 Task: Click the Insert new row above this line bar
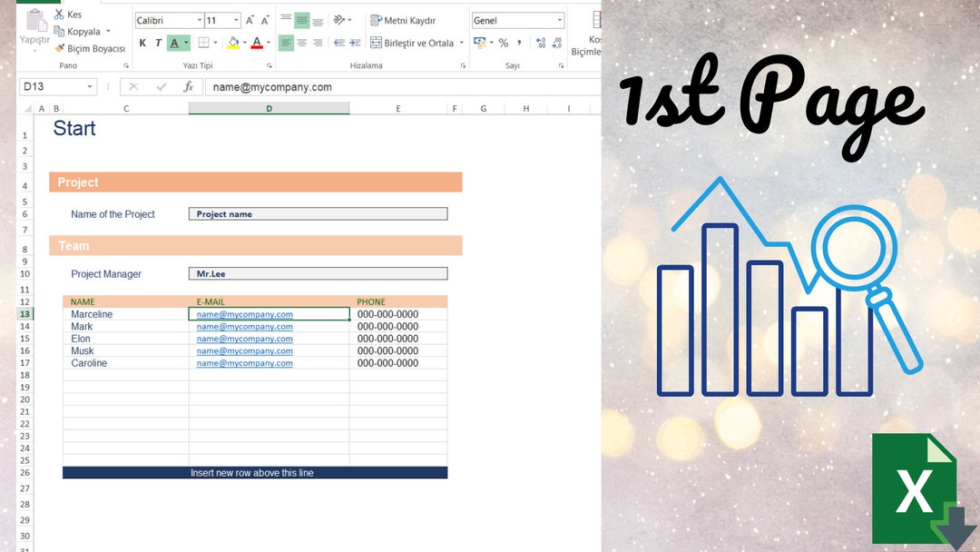pos(254,472)
